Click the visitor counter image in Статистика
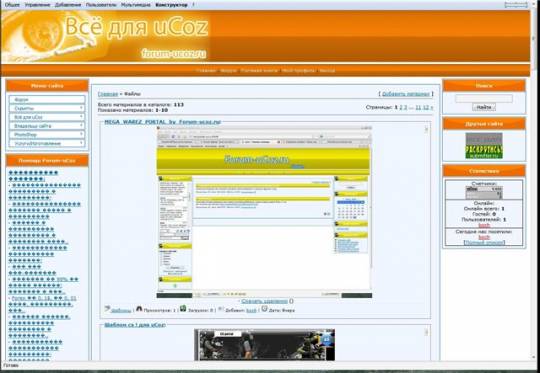Viewport: 540px width, 373px height. point(484,193)
